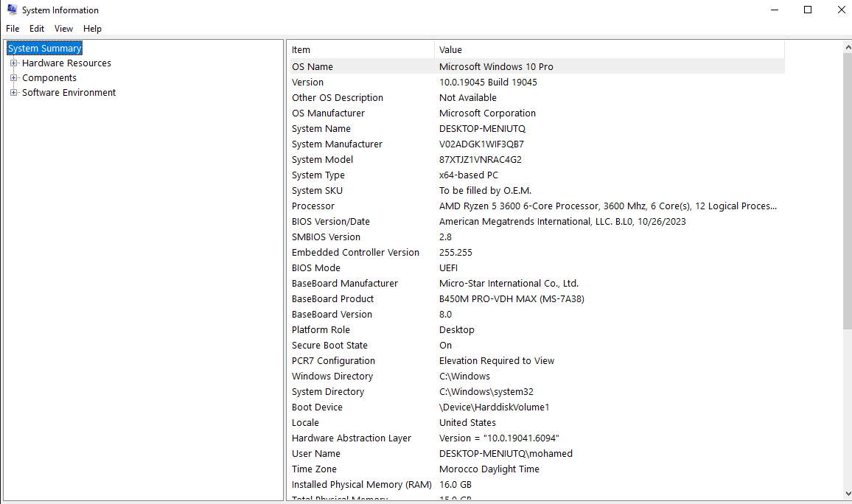Click the PCR7 Configuration item
This screenshot has height=504, width=852.
[x=333, y=360]
